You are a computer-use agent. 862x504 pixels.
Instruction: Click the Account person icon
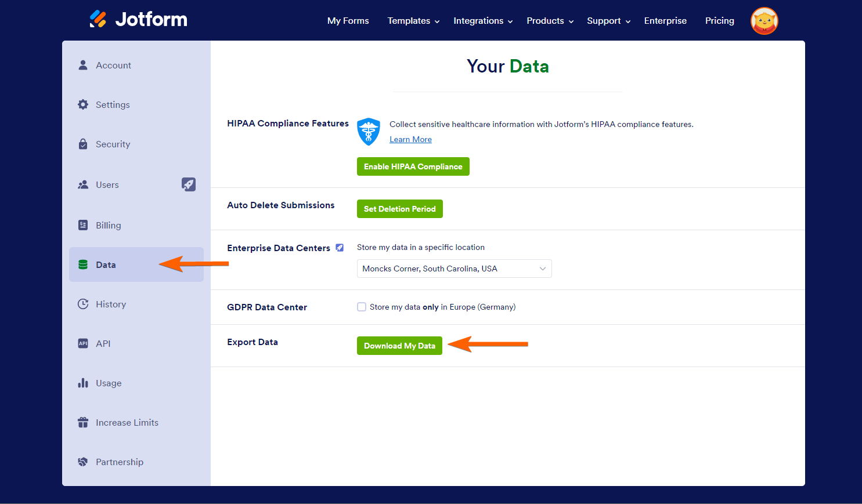pos(83,65)
